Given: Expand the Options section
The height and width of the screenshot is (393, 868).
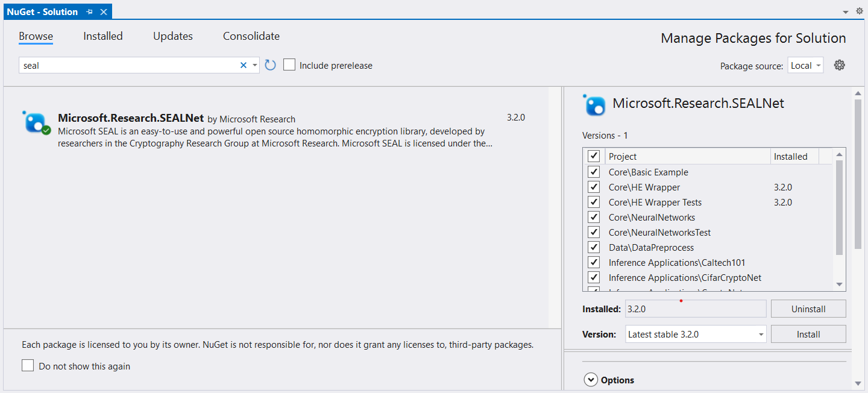Looking at the screenshot, I should 591,380.
